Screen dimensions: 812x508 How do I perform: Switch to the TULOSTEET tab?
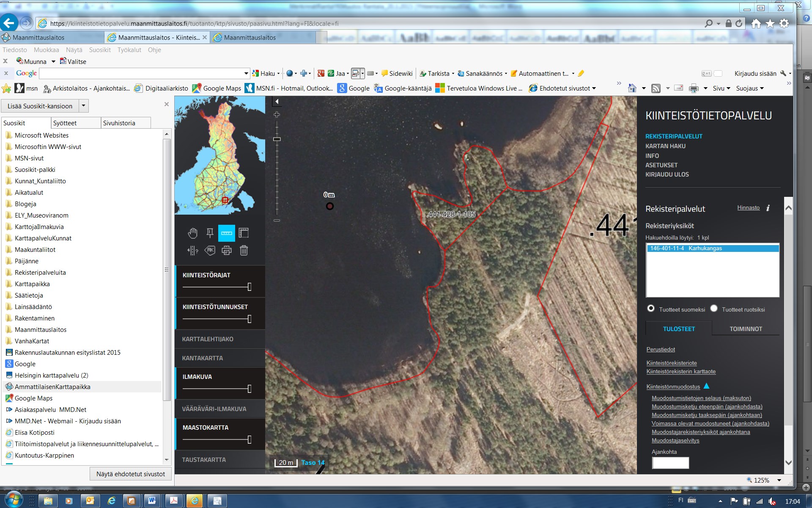[x=679, y=329]
